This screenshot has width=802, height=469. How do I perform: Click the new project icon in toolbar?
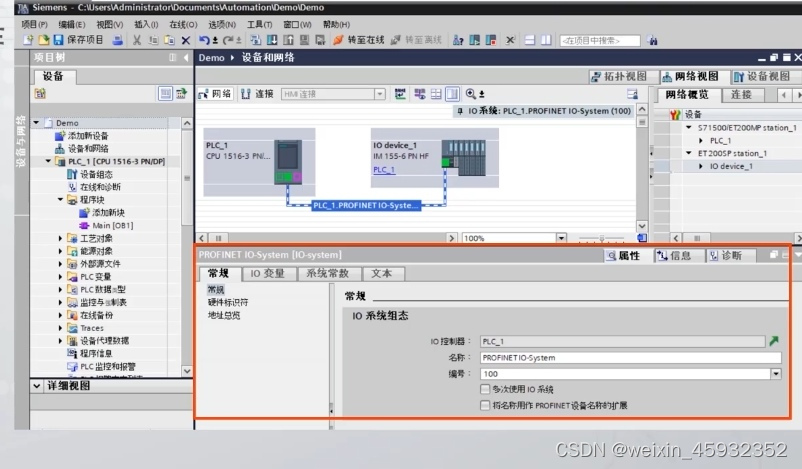click(x=28, y=40)
